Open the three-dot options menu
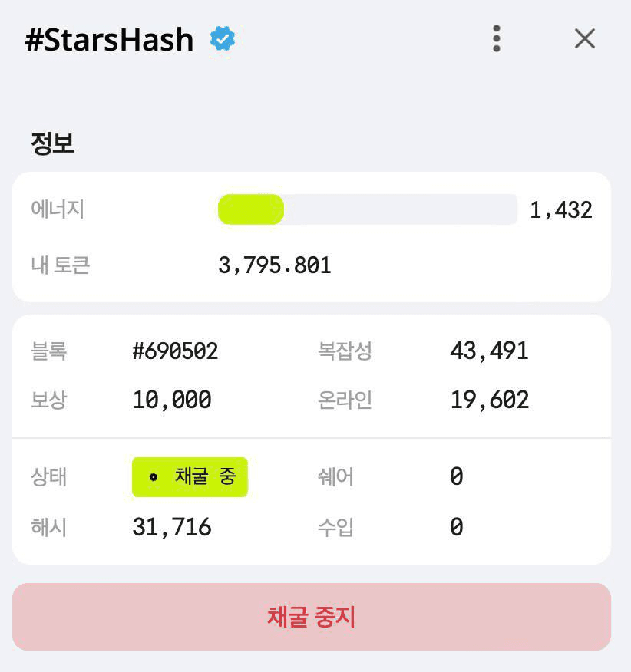The width and height of the screenshot is (631, 672). coord(497,38)
